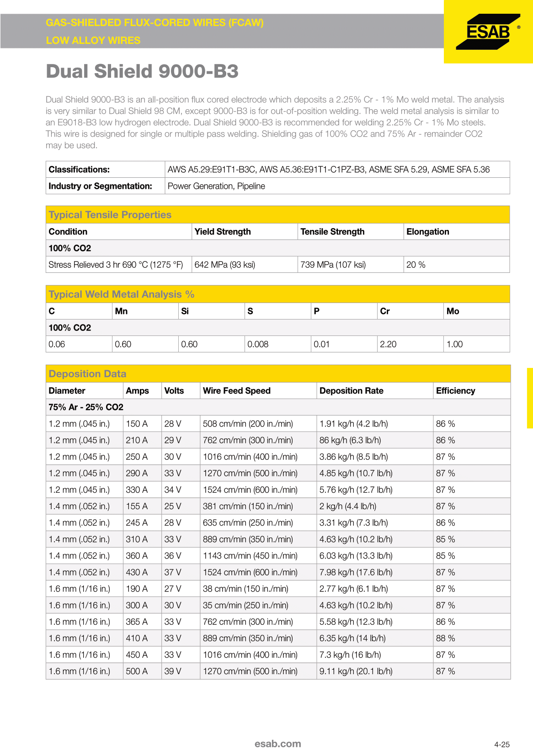Click the '245 A' amps cell

[x=142, y=522]
